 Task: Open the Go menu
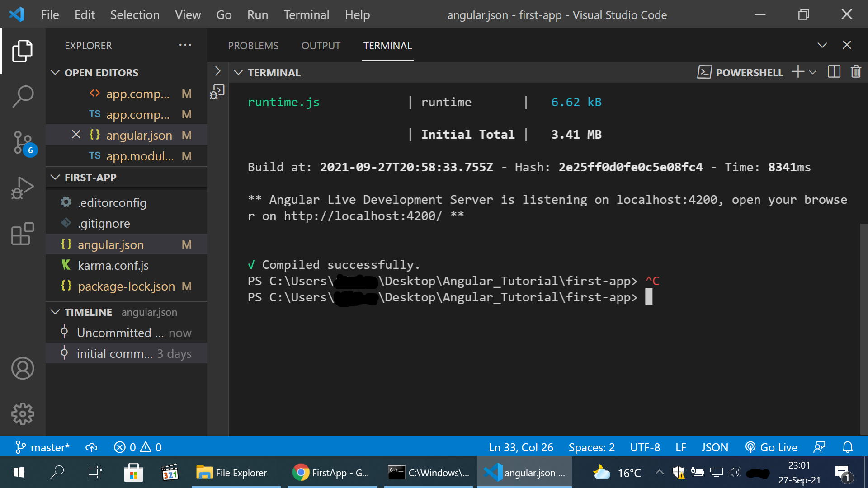(224, 14)
